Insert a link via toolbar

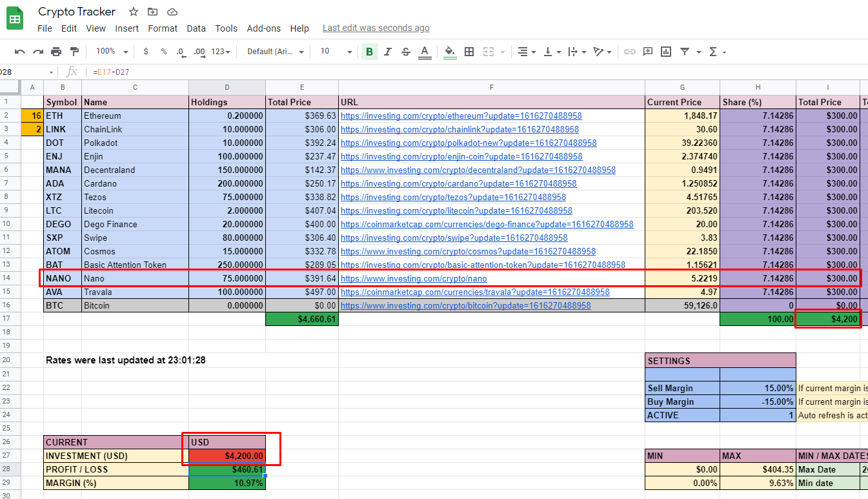[630, 52]
